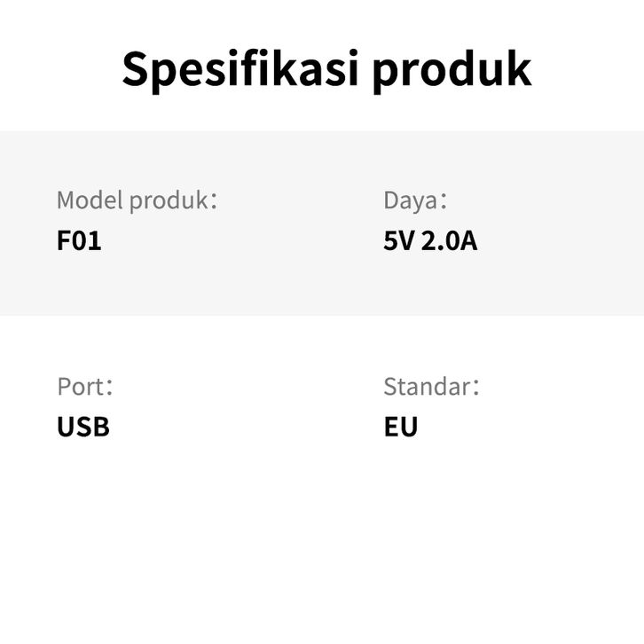Image resolution: width=644 pixels, height=644 pixels.
Task: Click the word 'produk' in the title
Action: click(x=452, y=69)
